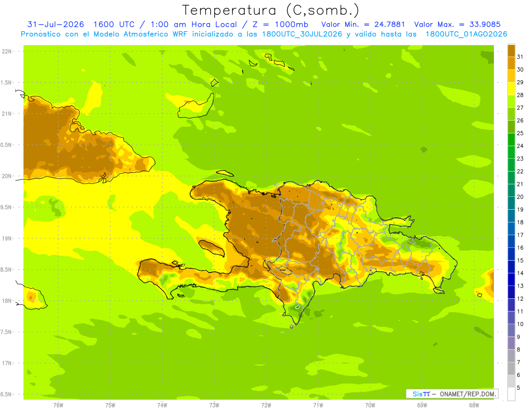Click the '1800UTC_30JUL2026' initialization timestamp

[x=301, y=34]
